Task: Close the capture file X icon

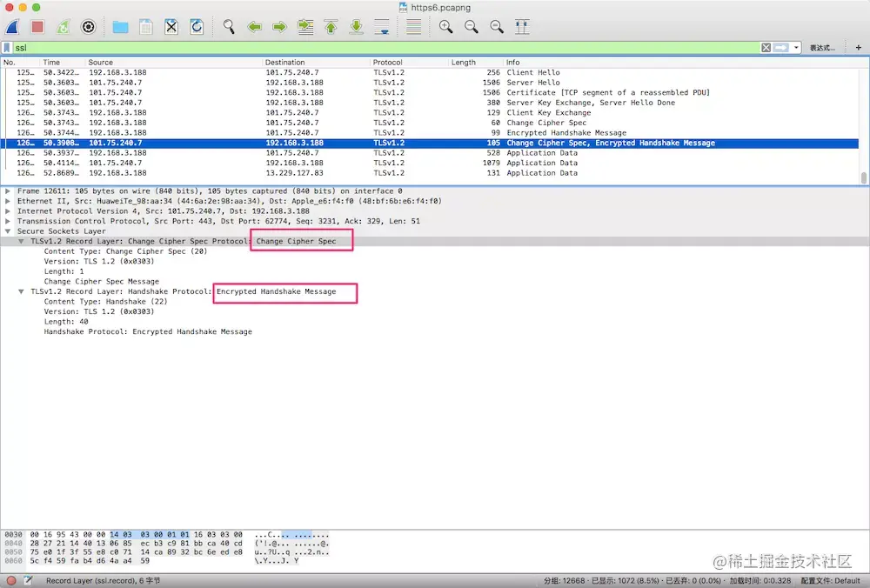Action: (x=171, y=27)
